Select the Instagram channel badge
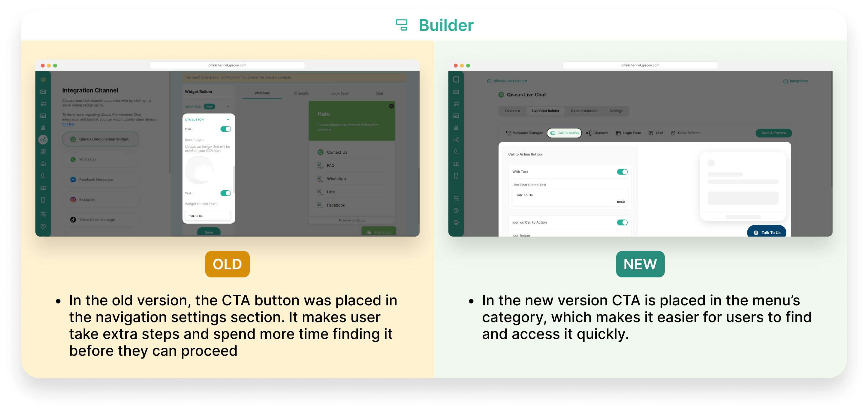Image resolution: width=868 pixels, height=411 pixels. point(101,200)
